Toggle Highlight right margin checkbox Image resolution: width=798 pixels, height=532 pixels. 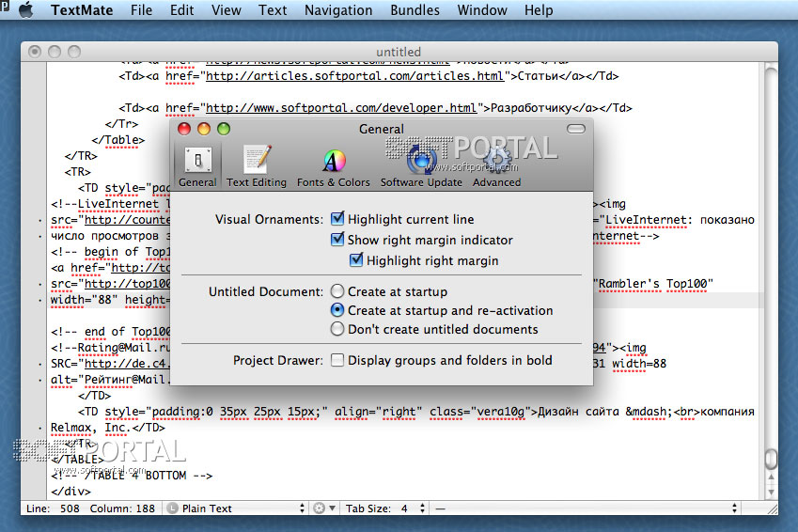(x=356, y=260)
